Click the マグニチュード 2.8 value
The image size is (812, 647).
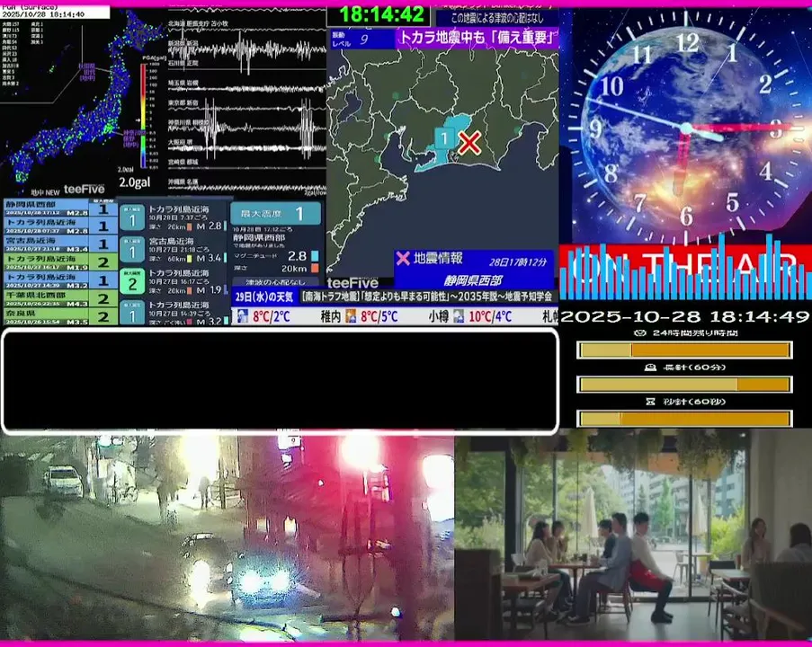[298, 256]
